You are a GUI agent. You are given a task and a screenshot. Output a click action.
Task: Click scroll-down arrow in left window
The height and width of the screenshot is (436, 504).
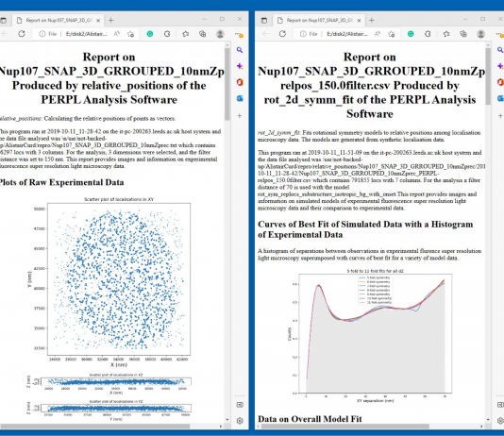[x=227, y=420]
